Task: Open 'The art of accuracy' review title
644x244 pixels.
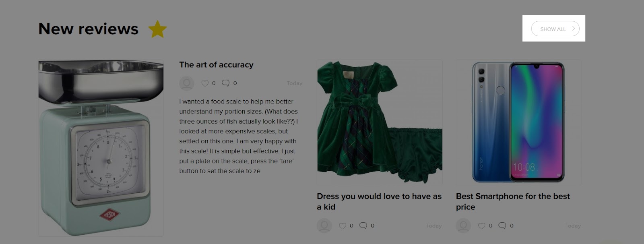Action: (216, 65)
